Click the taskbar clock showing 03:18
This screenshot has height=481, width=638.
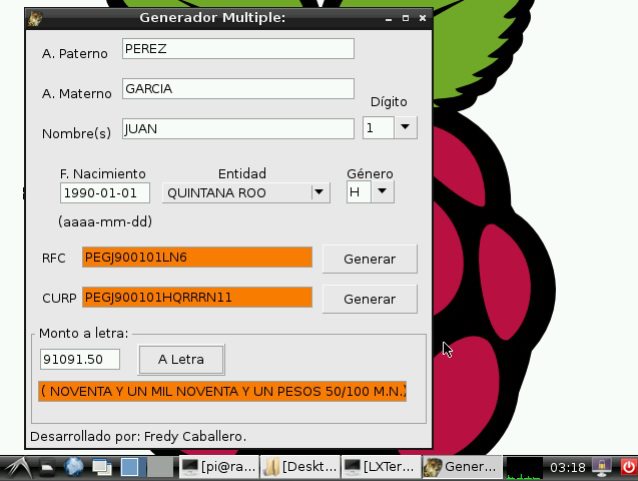[567, 468]
